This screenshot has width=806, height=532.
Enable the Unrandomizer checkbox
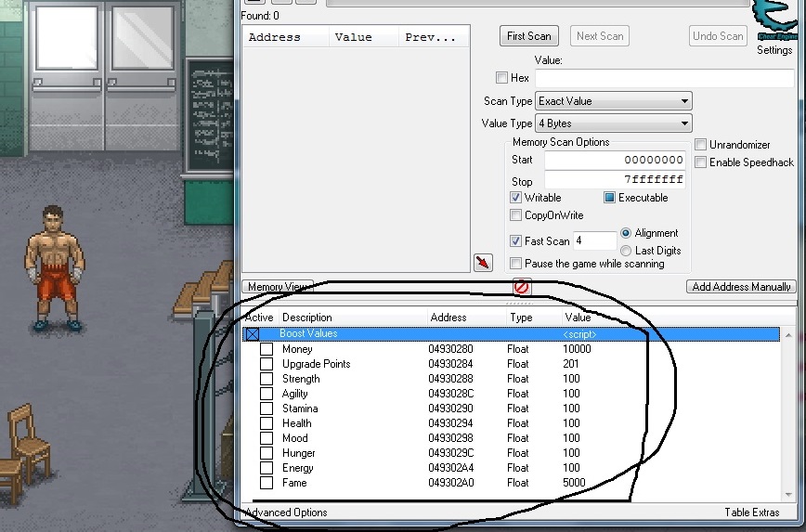(700, 145)
